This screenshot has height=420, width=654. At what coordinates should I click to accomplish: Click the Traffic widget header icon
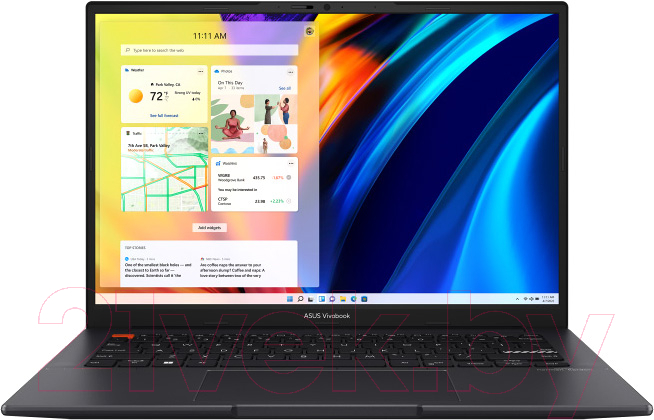point(128,133)
